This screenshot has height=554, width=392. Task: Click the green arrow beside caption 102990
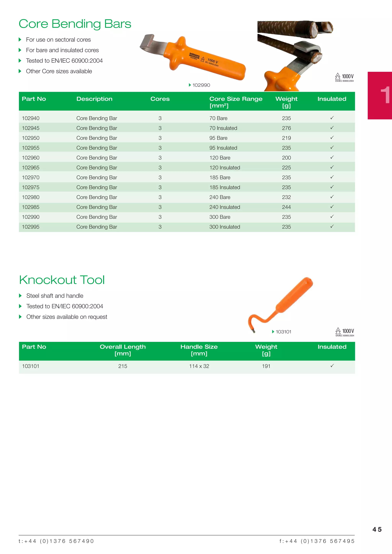pyautogui.click(x=190, y=85)
